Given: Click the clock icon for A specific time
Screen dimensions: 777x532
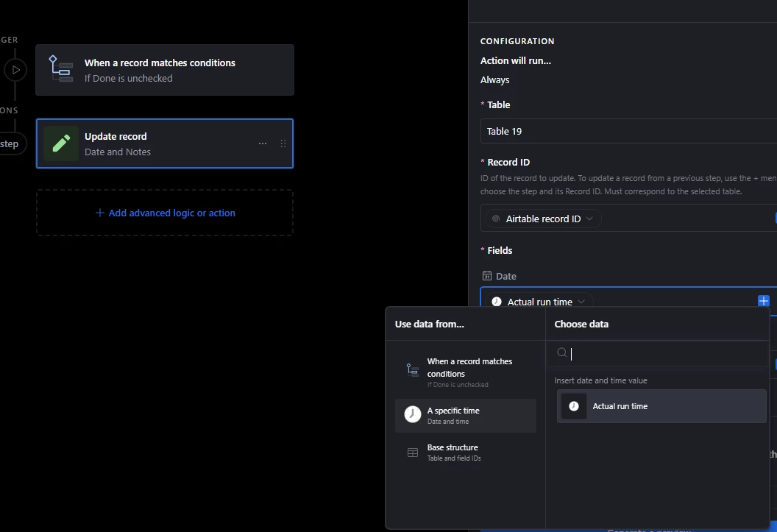Looking at the screenshot, I should tap(412, 414).
